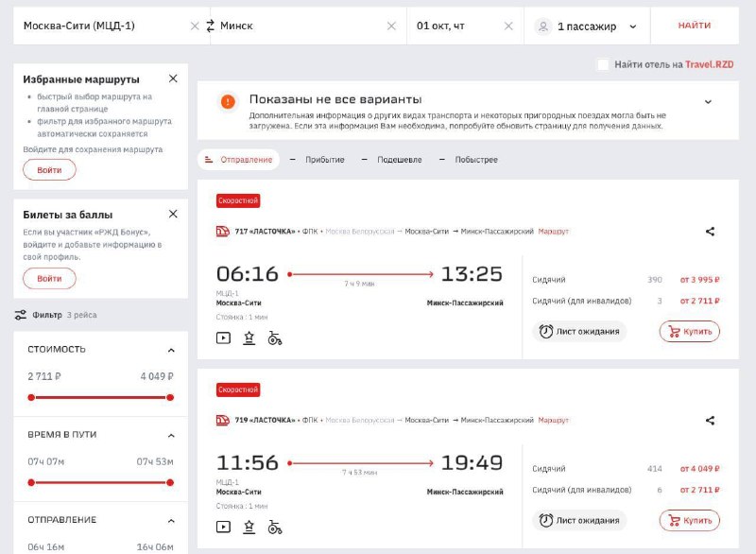
Task: Expand the Показаны не все варианты notice
Action: (708, 102)
